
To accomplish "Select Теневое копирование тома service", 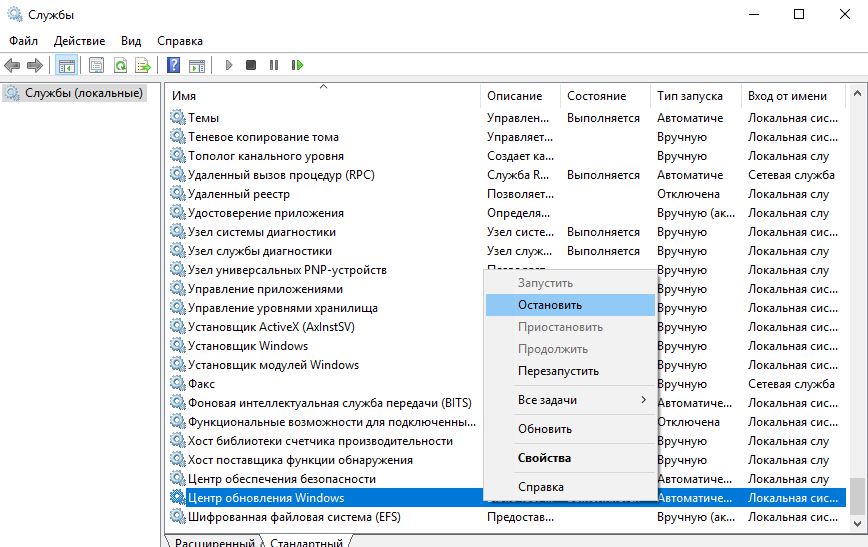I will point(263,137).
